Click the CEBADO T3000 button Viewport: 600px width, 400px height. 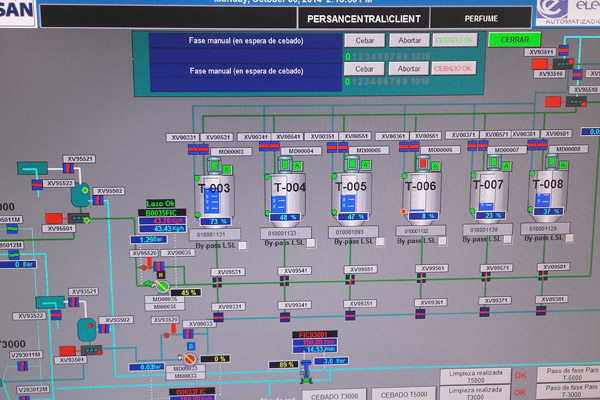[x=334, y=395]
